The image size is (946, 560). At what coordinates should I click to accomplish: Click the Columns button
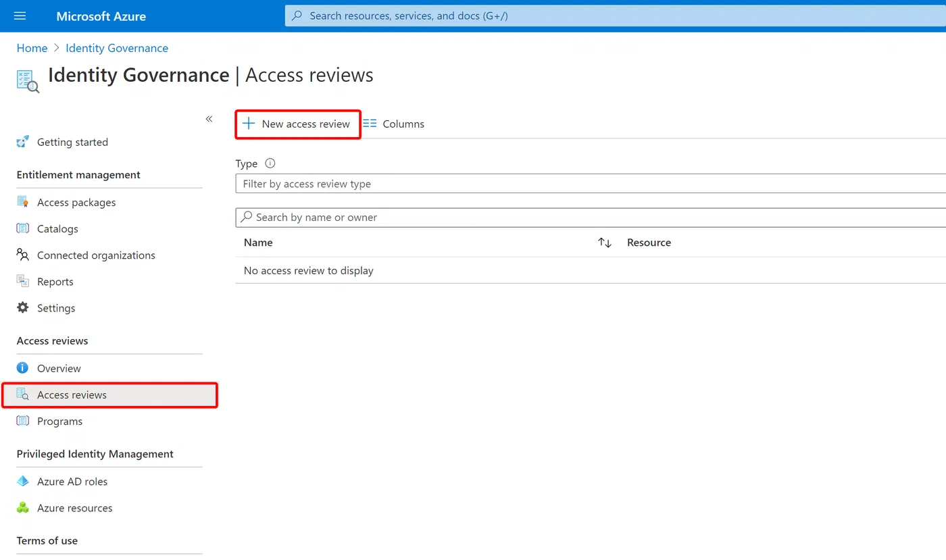[394, 124]
